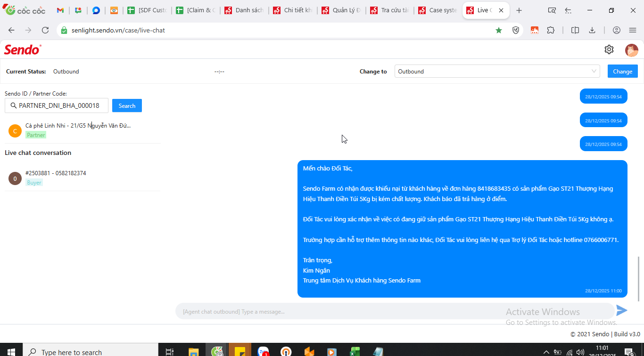Image resolution: width=644 pixels, height=356 pixels.
Task: Switch to the Quản Lý Đ tab
Action: [340, 10]
